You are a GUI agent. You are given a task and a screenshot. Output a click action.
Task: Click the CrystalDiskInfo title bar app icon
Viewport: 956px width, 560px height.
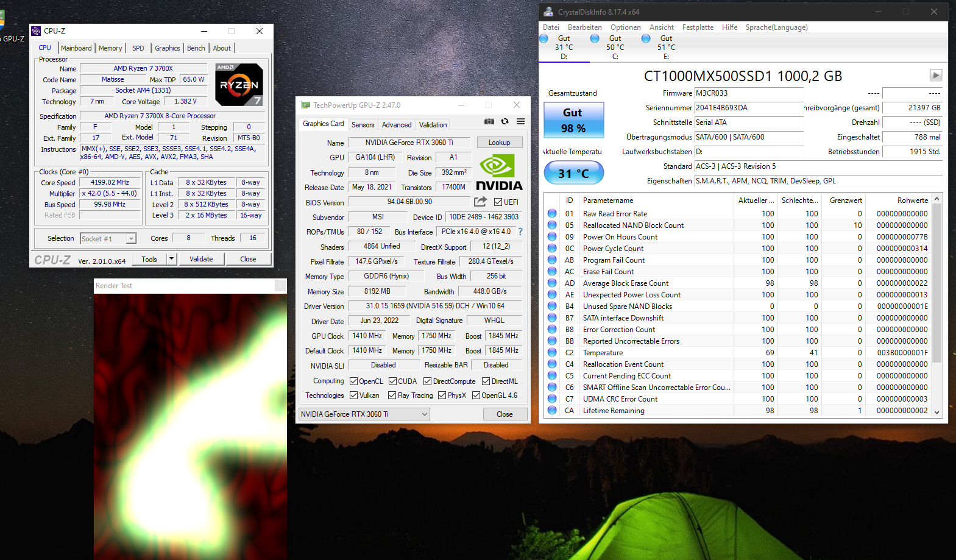coord(548,12)
